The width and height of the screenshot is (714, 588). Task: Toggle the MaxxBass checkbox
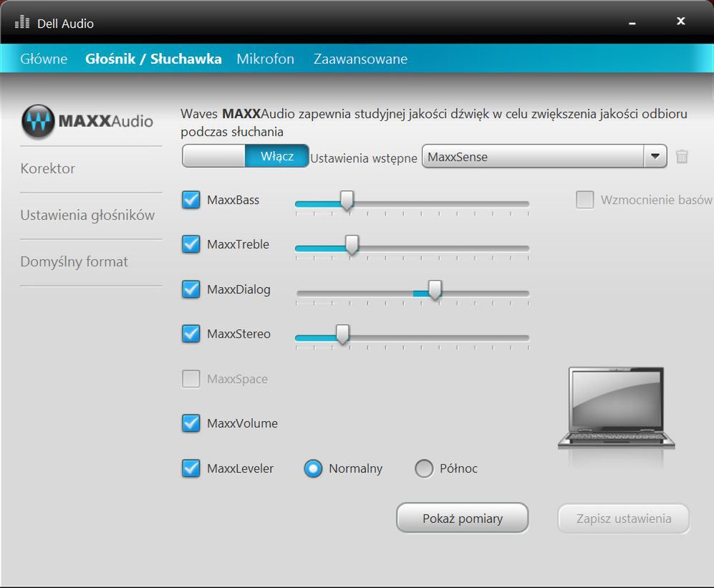[x=190, y=200]
